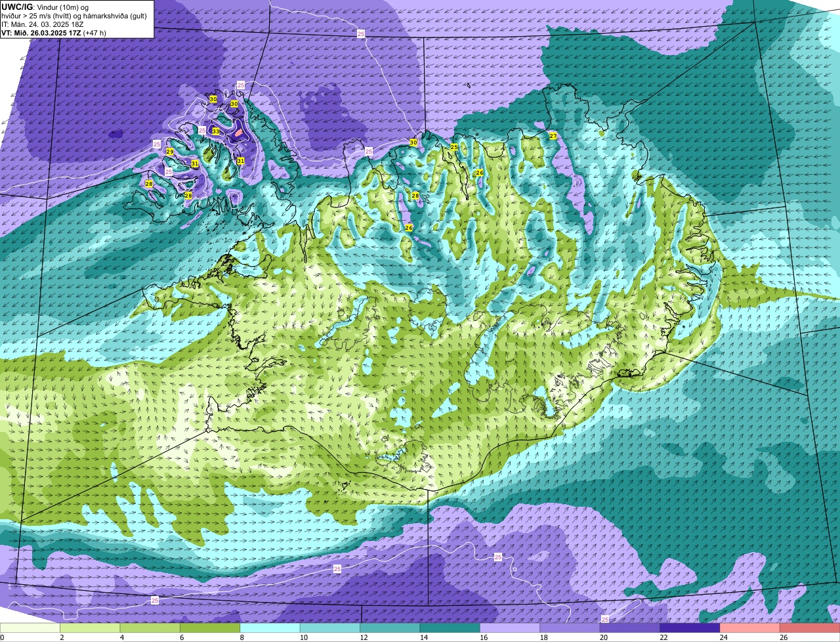Click the 2–4 m/s legend color swatch
The height and width of the screenshot is (642, 840).
coord(91,628)
